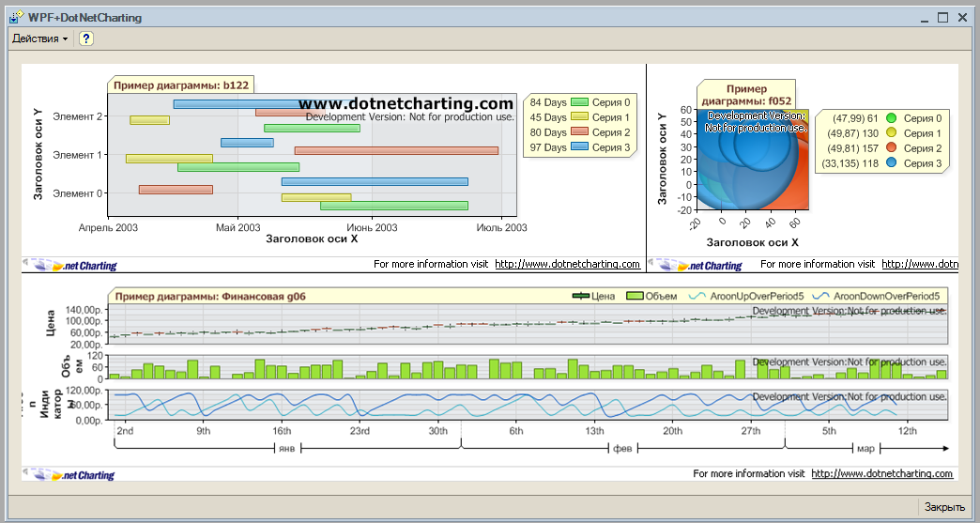The height and width of the screenshot is (523, 980).
Task: Click the blue Серия 3 bar legend swatch
Action: click(579, 147)
